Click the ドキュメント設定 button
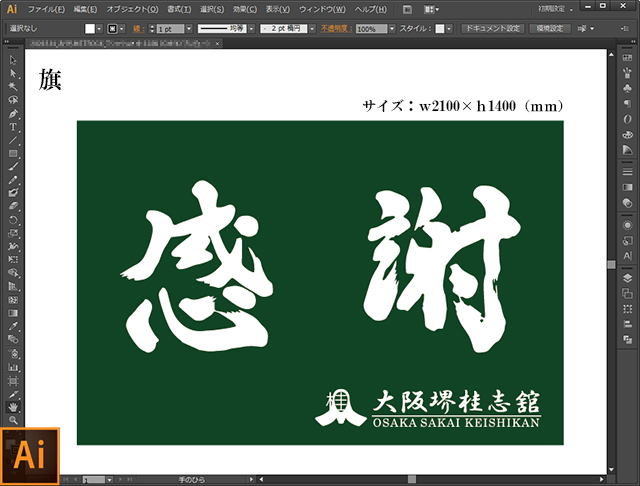Viewport: 640px width, 486px height. (x=492, y=29)
